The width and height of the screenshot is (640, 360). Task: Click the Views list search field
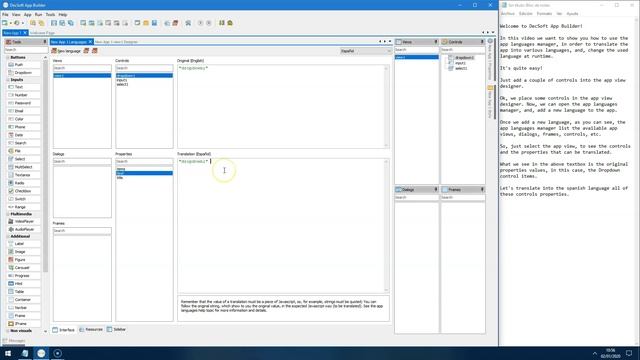(x=82, y=68)
